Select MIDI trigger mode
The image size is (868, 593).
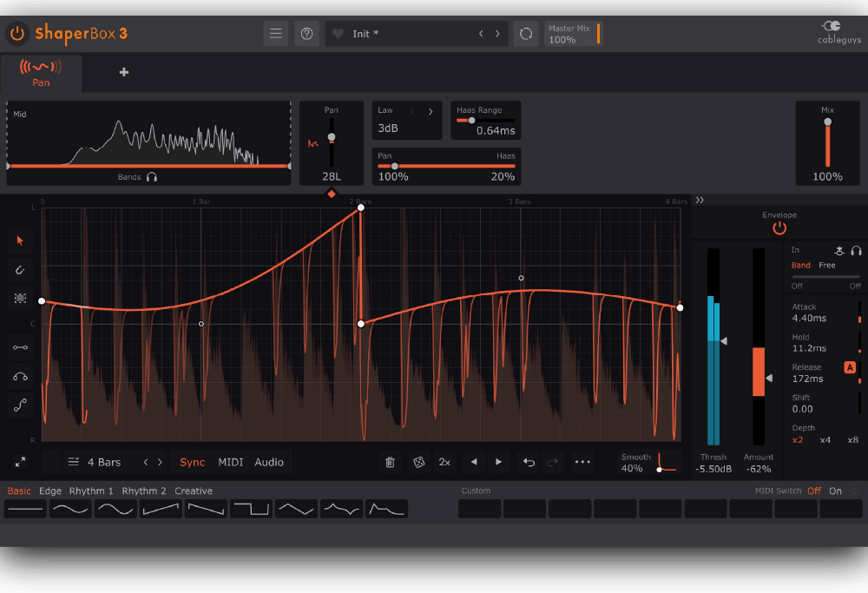coord(230,462)
